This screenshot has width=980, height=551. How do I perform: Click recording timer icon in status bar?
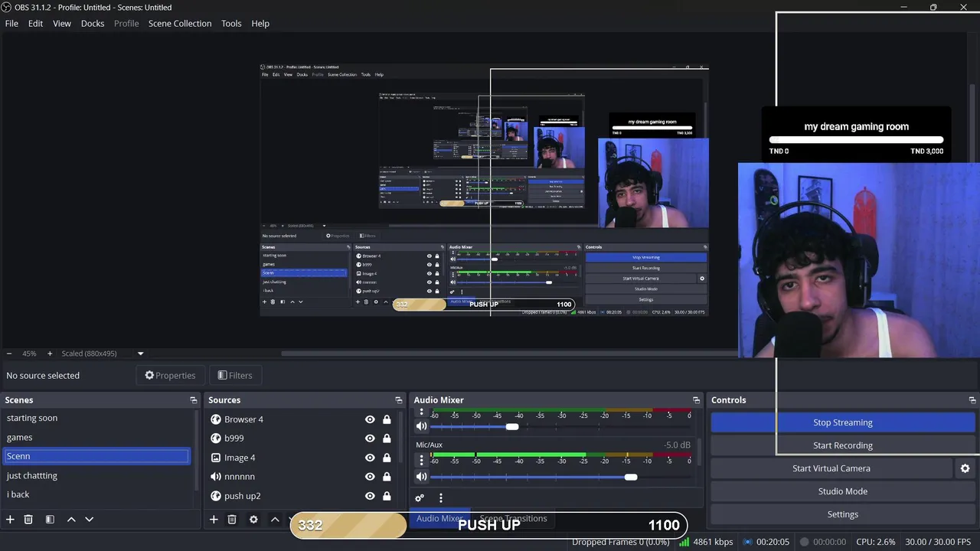pos(804,542)
